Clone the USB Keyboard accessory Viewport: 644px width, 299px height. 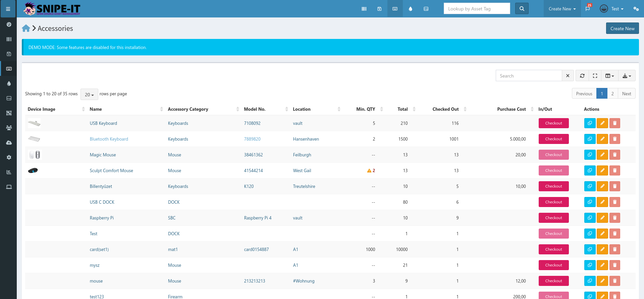click(x=590, y=123)
